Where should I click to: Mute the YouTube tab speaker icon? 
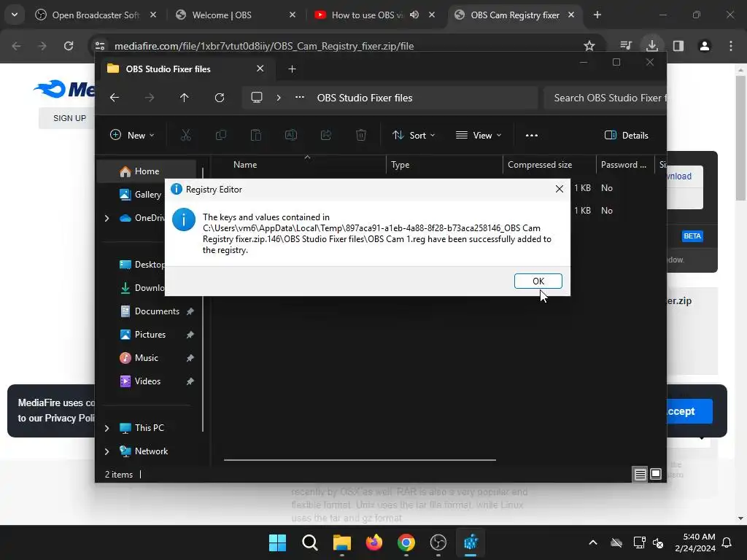(x=414, y=15)
